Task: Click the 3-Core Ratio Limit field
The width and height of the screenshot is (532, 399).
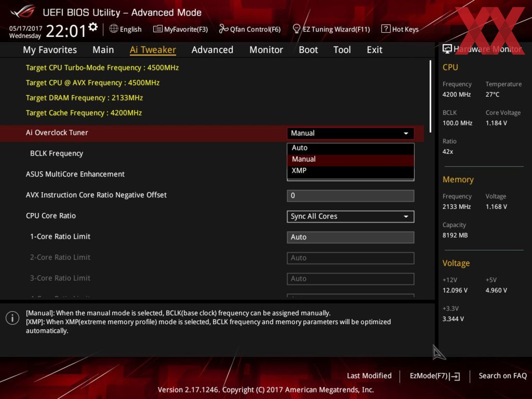Action: point(350,279)
